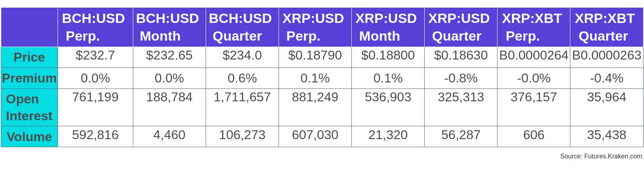Click the 35,438 volume cell

coord(606,135)
